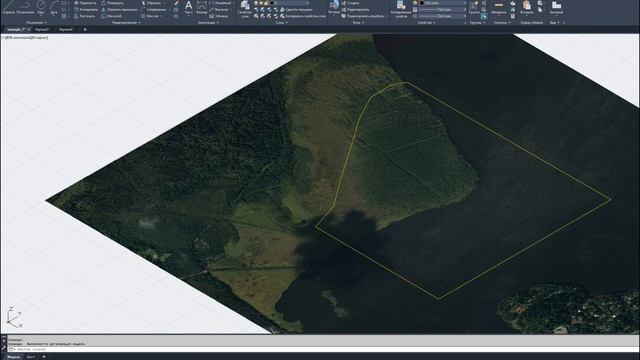Click Копировать свойства слоя button
The image size is (640, 360).
click(302, 16)
